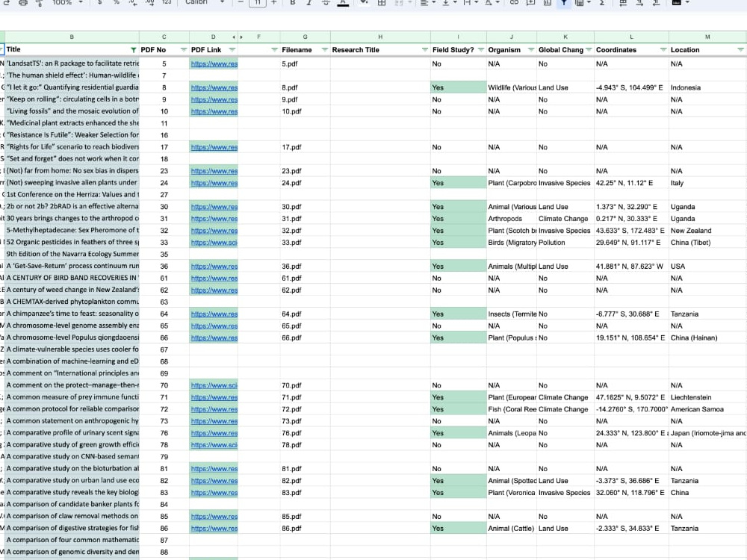The image size is (747, 560).
Task: Open the 100% zoom dropdown
Action: [67, 3]
